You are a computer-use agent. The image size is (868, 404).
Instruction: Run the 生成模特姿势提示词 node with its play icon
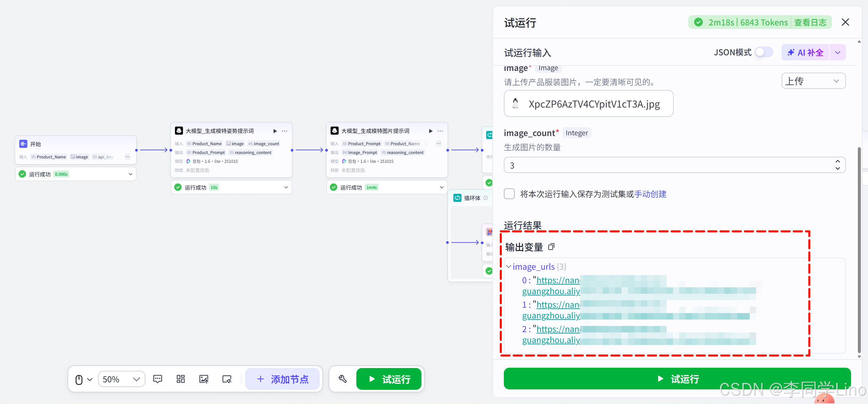275,131
